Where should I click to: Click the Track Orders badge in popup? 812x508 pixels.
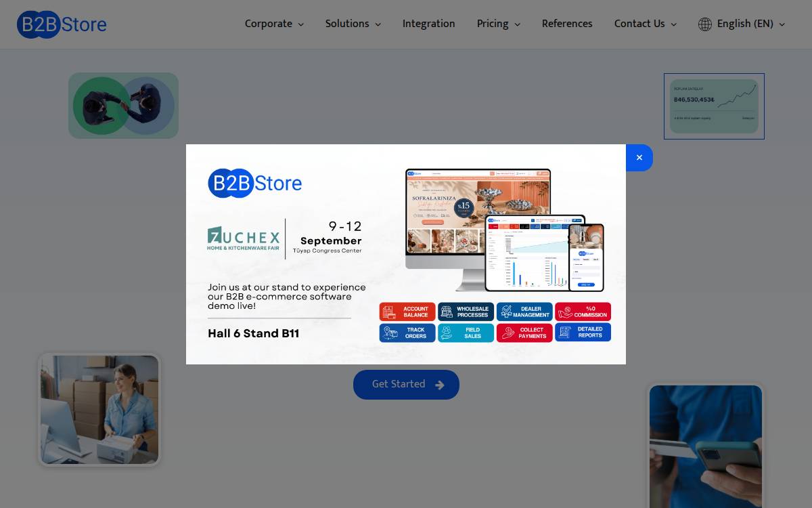(407, 333)
